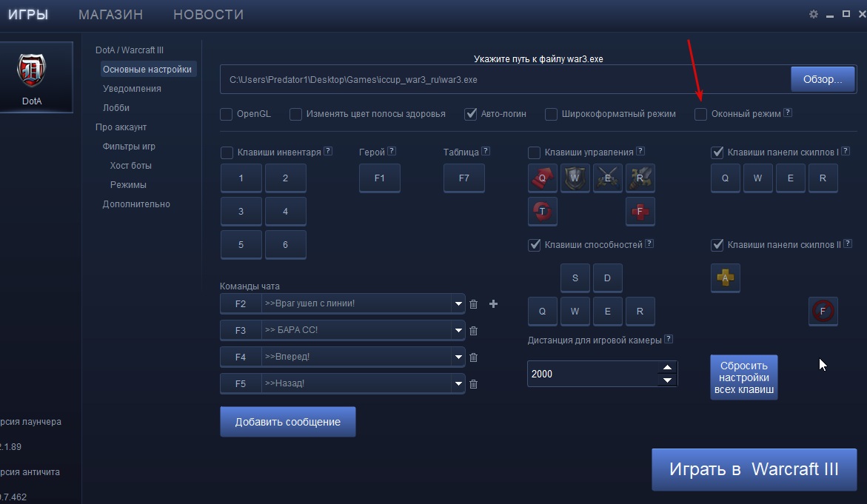Click the E crossed swords attack key
867x504 pixels.
coord(608,178)
